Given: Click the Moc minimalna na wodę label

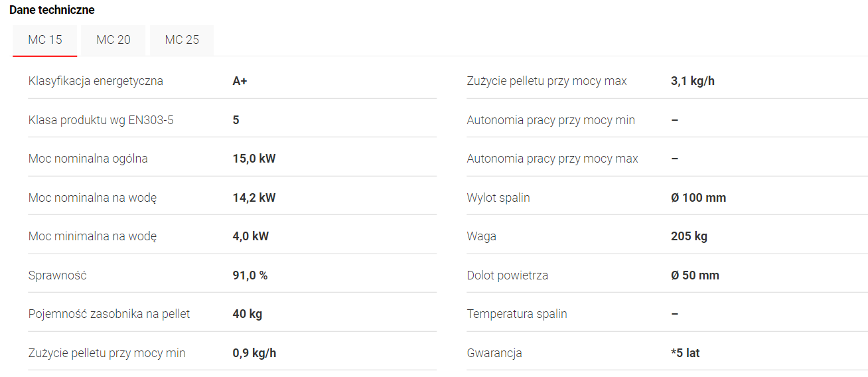Looking at the screenshot, I should [x=93, y=236].
